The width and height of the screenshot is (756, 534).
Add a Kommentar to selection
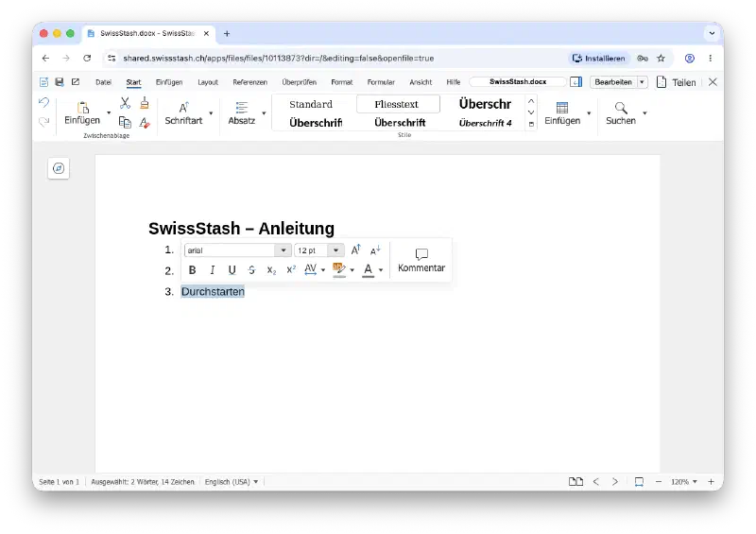[421, 261]
